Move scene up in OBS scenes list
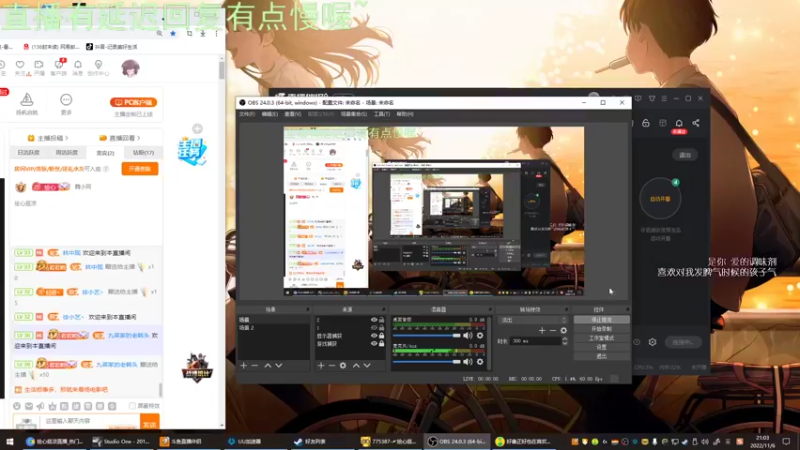800x450 pixels. pos(267,365)
